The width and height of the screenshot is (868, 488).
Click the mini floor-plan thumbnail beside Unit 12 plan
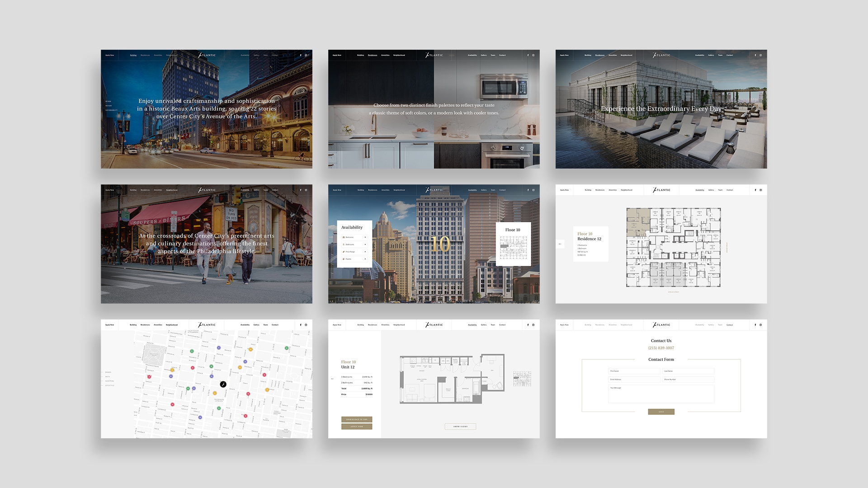(x=522, y=379)
